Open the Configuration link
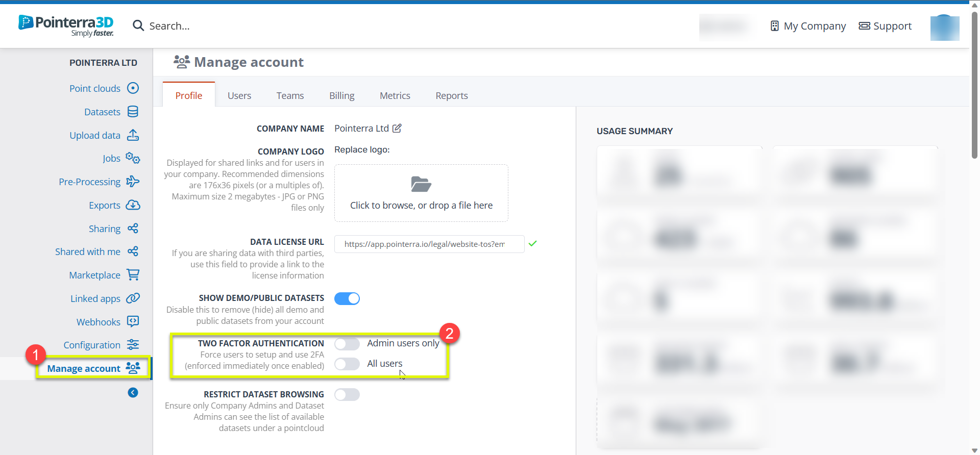The height and width of the screenshot is (455, 980). (x=92, y=345)
